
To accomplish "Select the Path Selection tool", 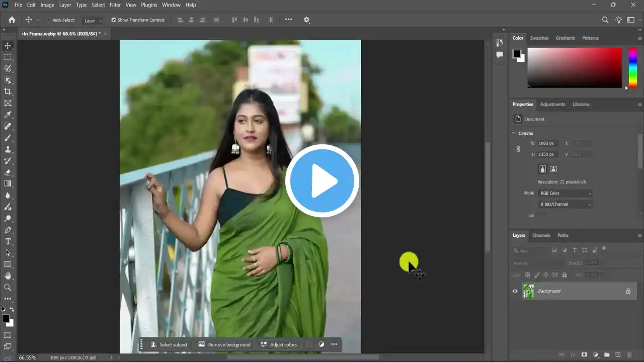I will [8, 253].
